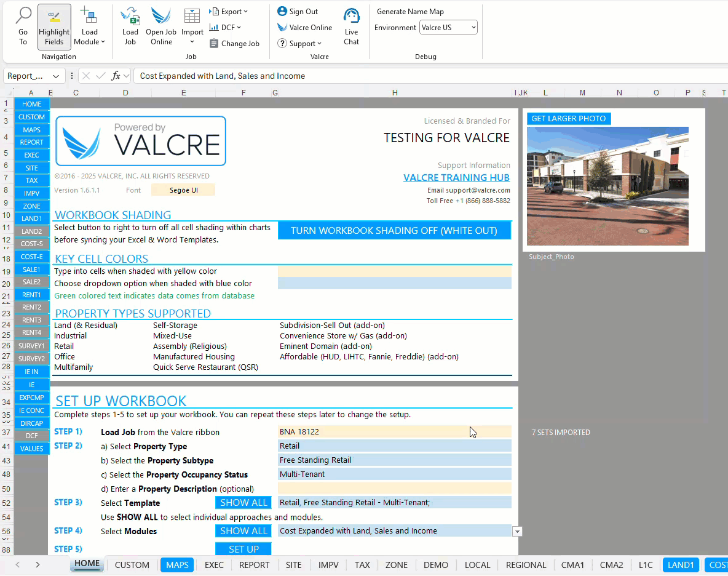Toggle the Highlight Fields button
The width and height of the screenshot is (728, 576).
pyautogui.click(x=54, y=26)
